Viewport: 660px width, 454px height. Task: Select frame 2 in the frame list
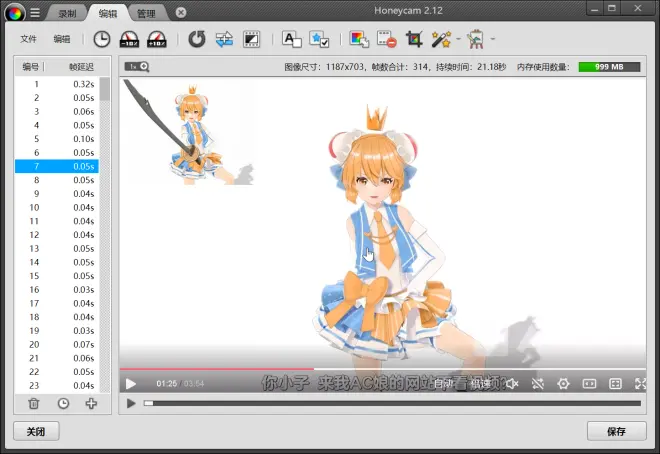pyautogui.click(x=57, y=98)
